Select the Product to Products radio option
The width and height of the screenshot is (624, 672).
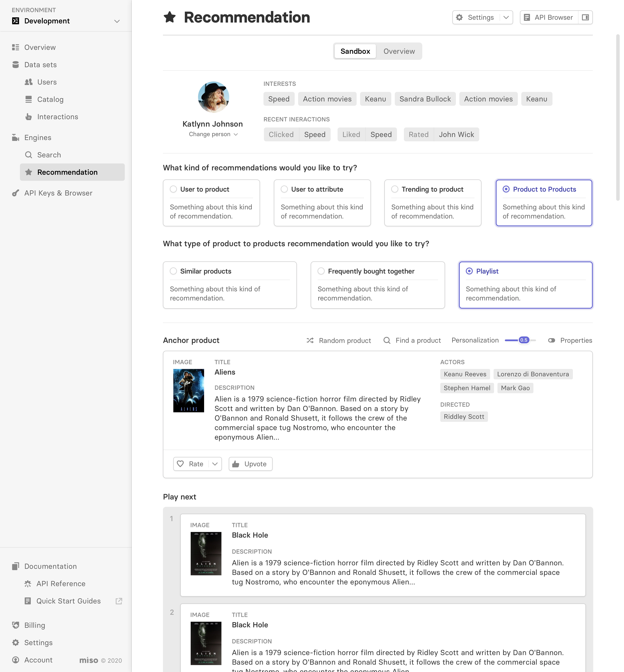506,189
